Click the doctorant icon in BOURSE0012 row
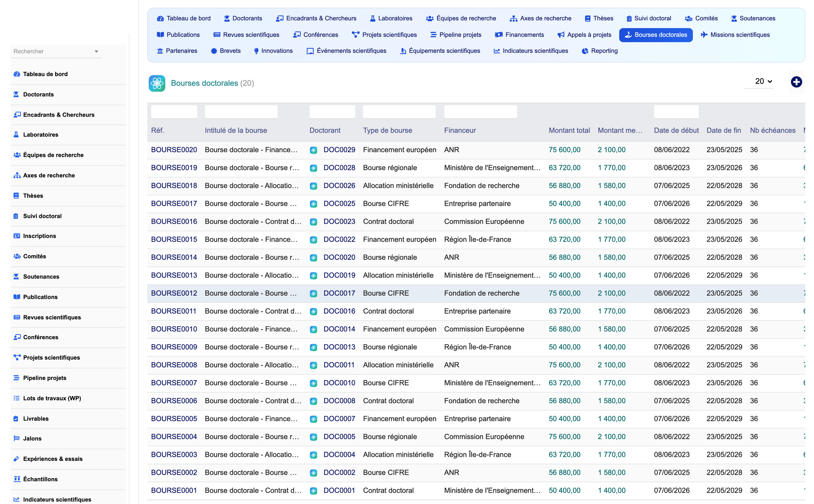Image resolution: width=814 pixels, height=504 pixels. coord(313,294)
